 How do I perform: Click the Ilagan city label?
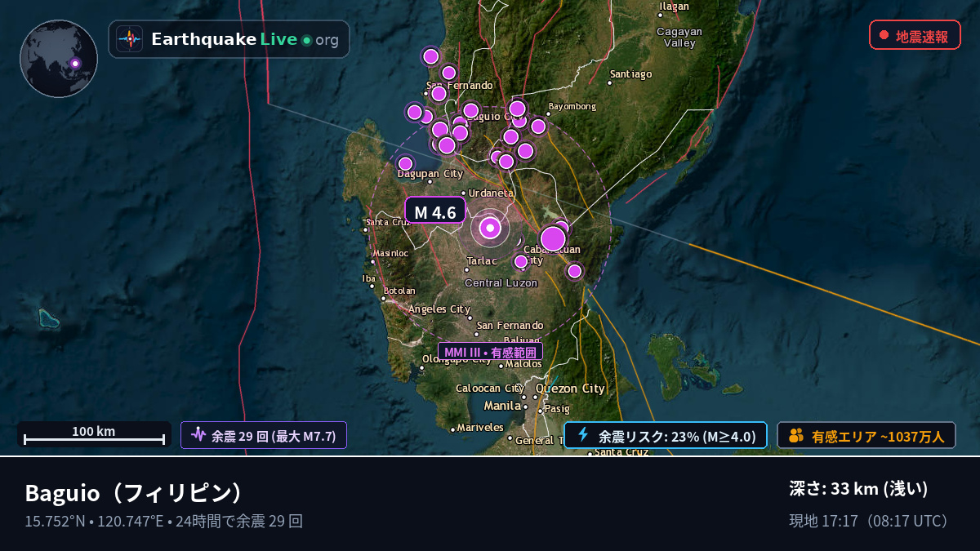coord(675,7)
